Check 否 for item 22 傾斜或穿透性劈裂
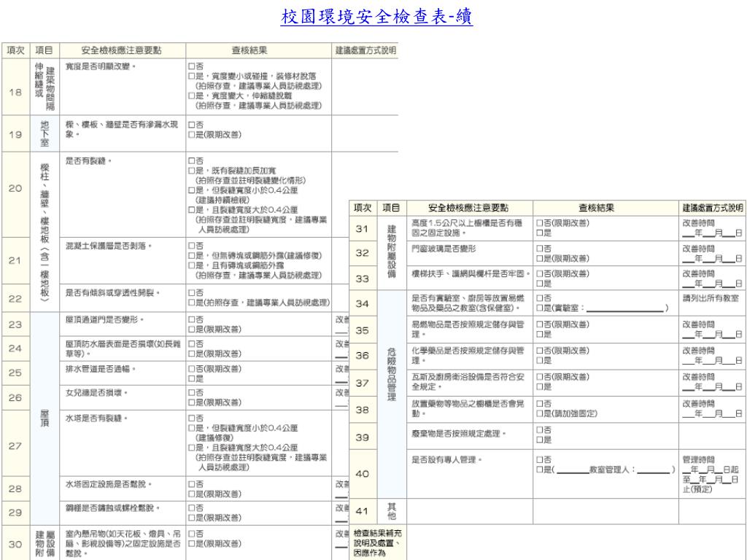Viewport: 747px width, 560px height. click(x=192, y=292)
